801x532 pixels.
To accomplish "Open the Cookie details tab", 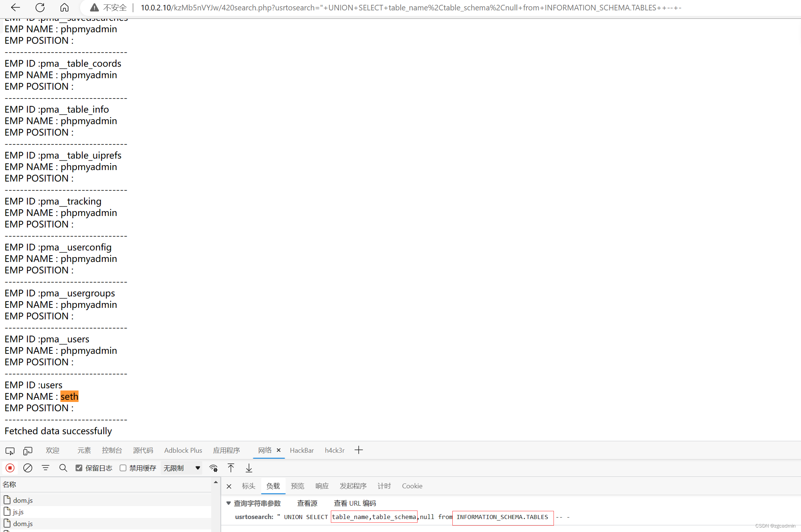I will [x=412, y=486].
